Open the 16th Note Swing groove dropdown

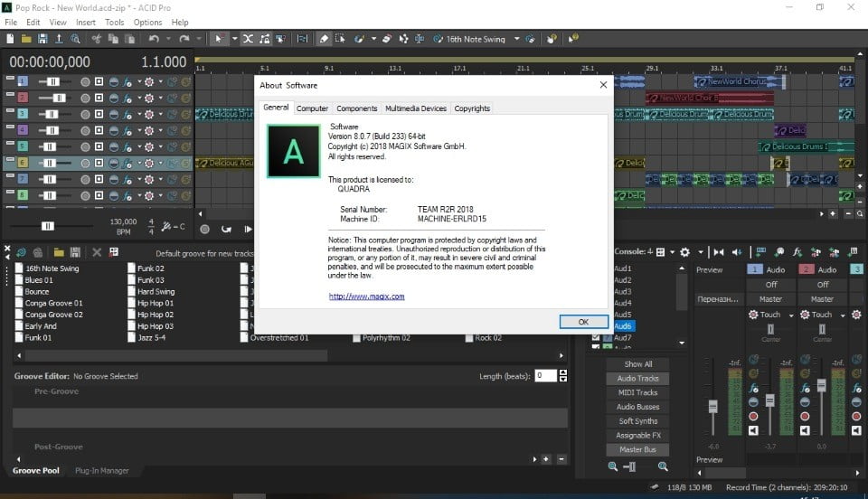[x=516, y=39]
